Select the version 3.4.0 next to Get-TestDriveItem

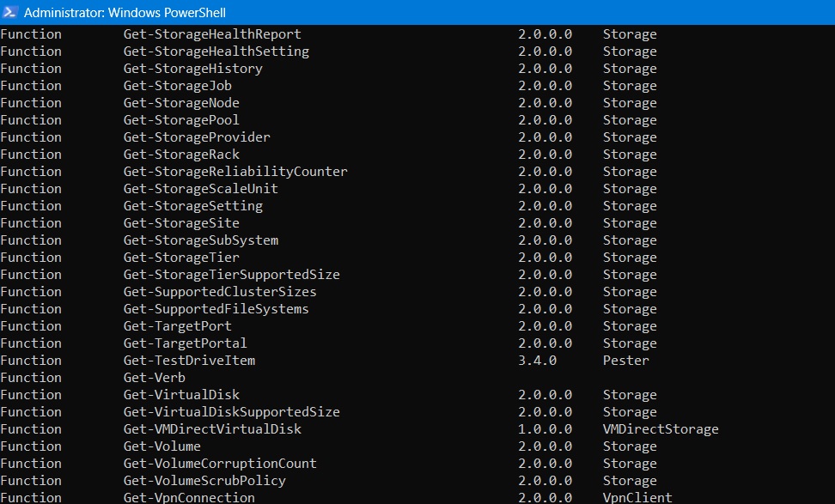pyautogui.click(x=537, y=360)
